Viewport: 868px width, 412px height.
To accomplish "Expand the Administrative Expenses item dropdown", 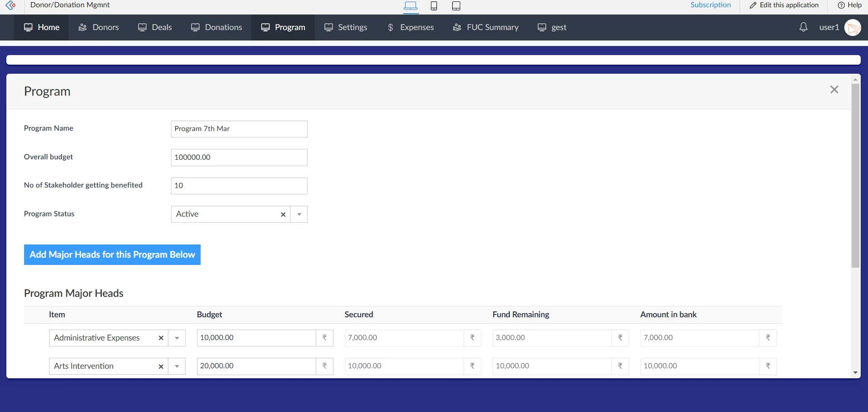I will 177,338.
